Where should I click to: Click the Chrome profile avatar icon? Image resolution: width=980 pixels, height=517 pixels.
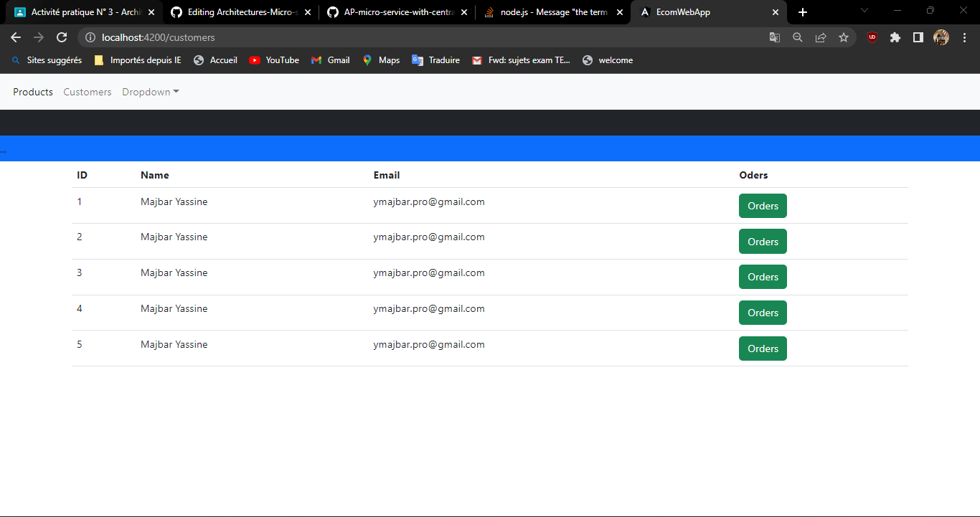pos(941,37)
